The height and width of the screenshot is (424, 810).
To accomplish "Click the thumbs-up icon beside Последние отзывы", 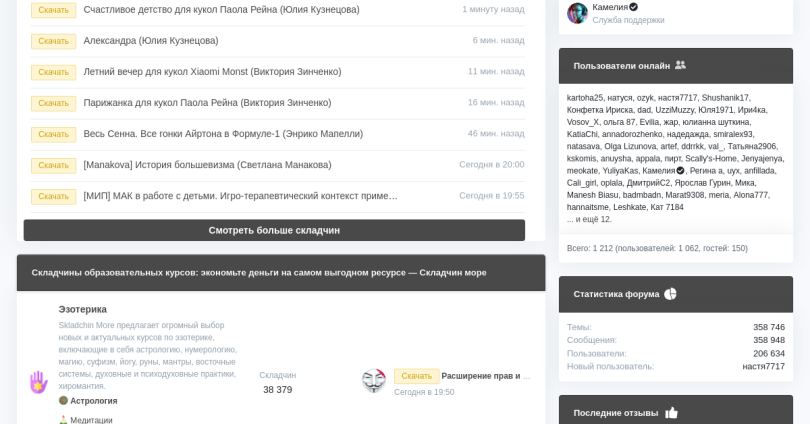I will click(671, 412).
